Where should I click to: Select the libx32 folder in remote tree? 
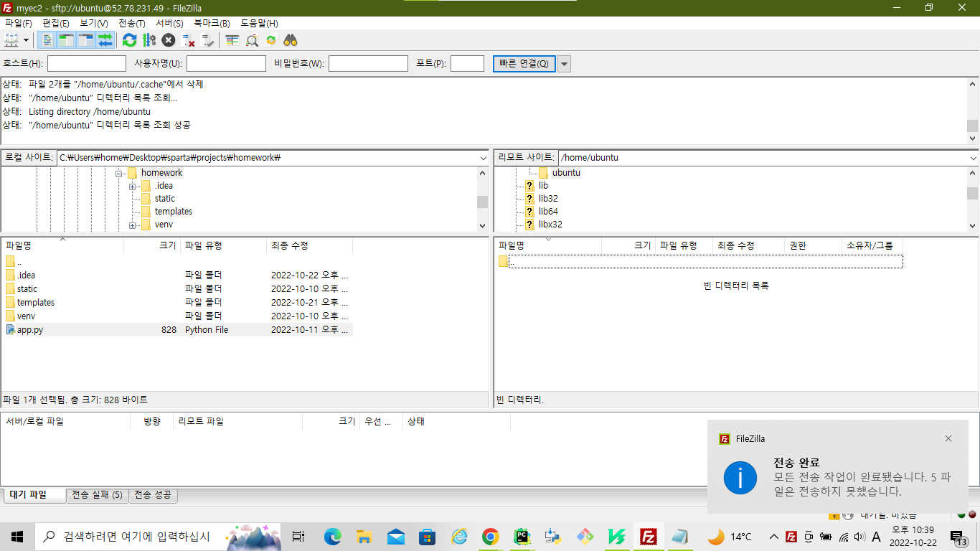tap(550, 225)
